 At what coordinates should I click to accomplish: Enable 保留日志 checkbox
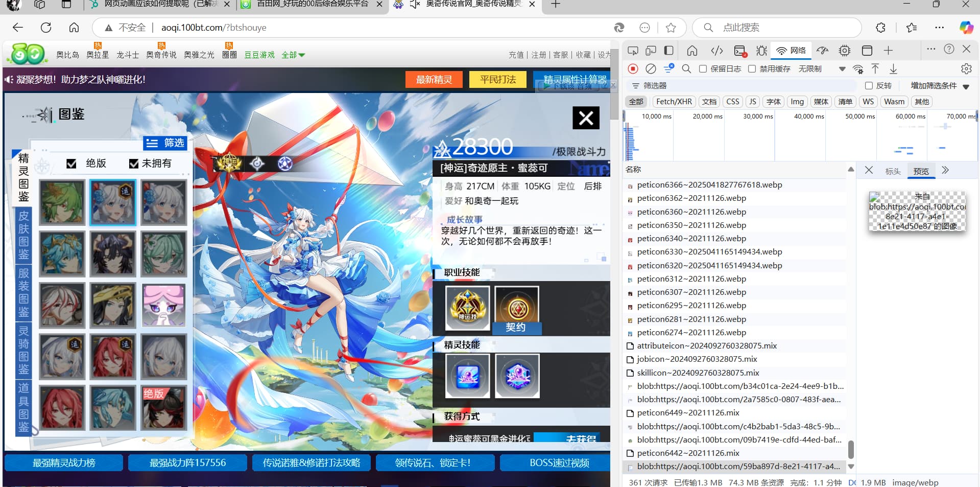coord(703,68)
